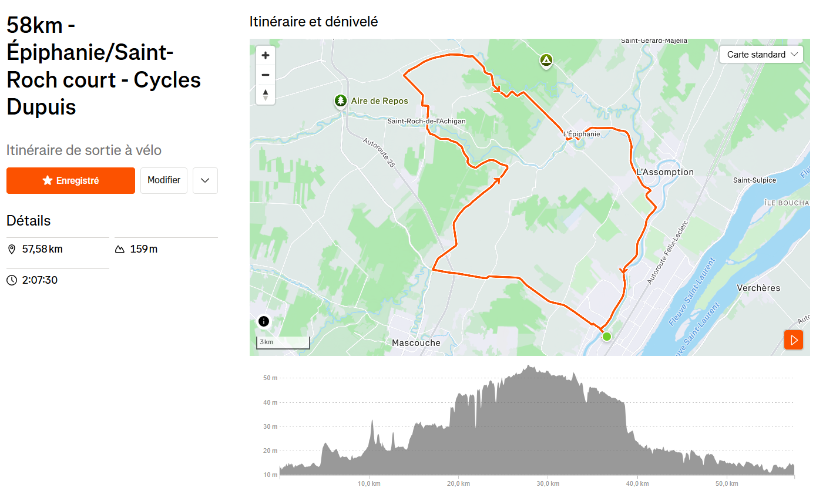Click the L'Épiphanie town label on map

[x=582, y=134]
